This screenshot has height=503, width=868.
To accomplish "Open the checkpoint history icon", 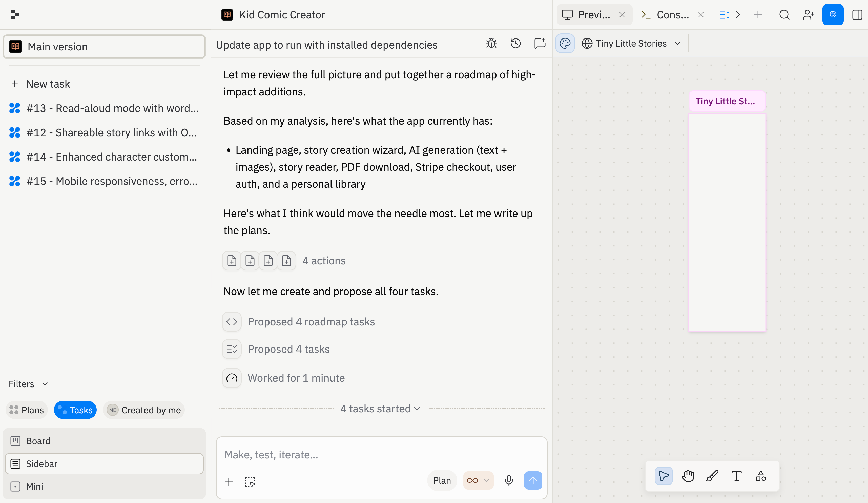I will pos(515,44).
